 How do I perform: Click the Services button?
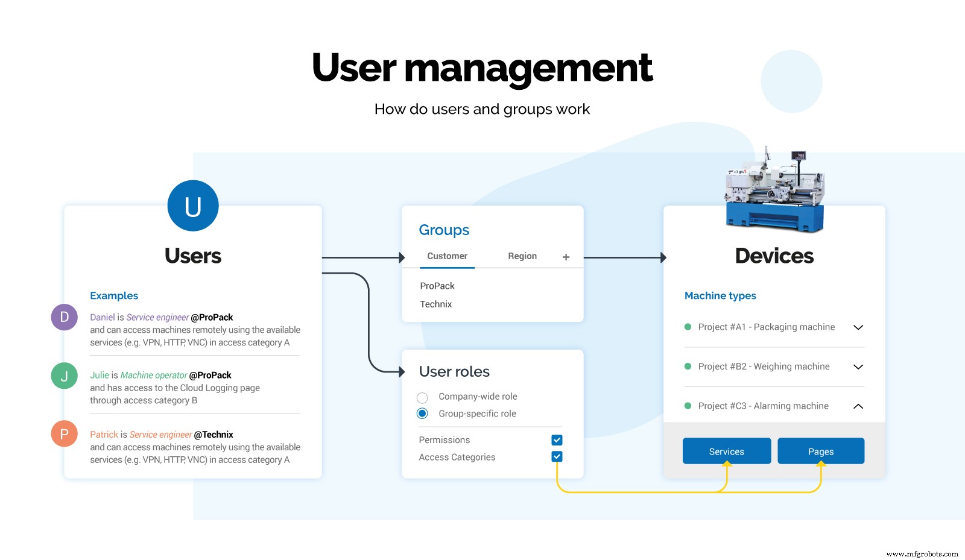coord(726,450)
